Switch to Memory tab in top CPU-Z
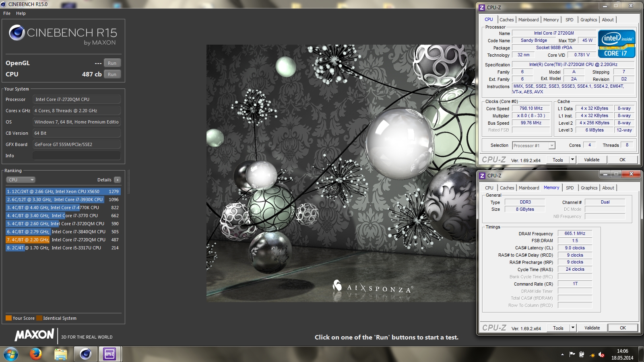 [x=551, y=20]
